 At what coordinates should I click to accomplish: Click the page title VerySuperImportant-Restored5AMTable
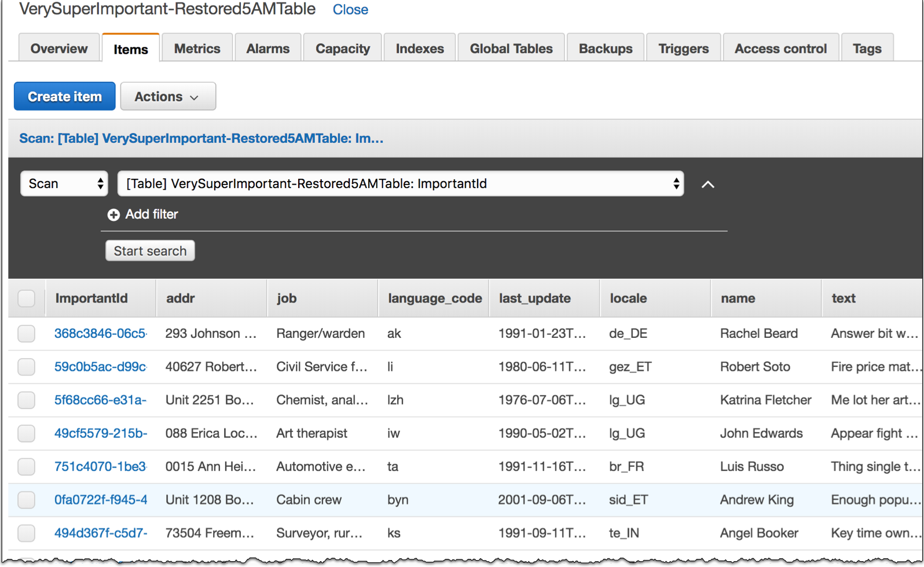[167, 9]
